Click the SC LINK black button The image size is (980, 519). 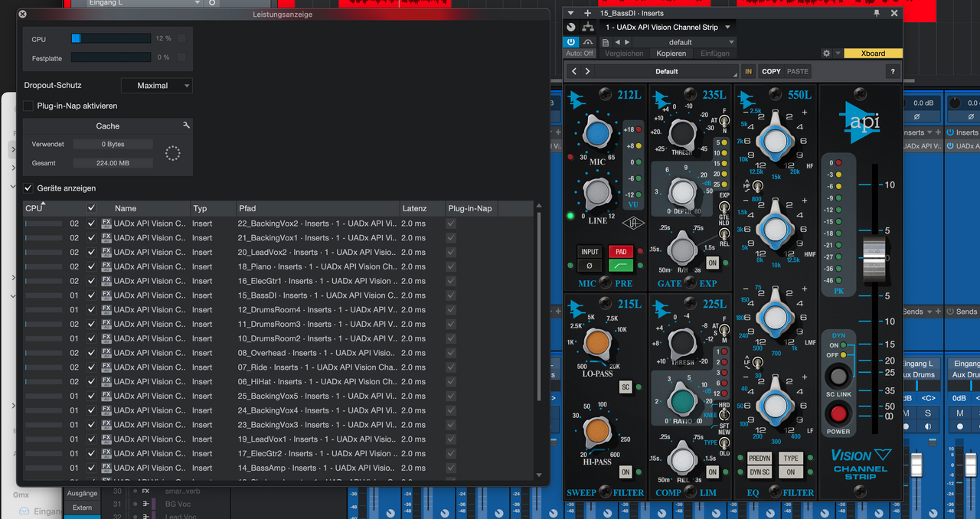(838, 377)
